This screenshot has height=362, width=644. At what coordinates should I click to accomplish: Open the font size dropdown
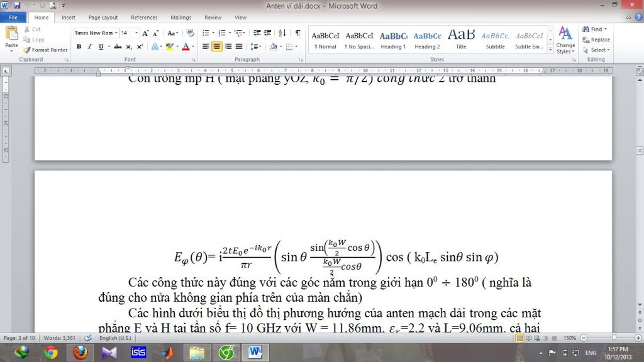(x=136, y=33)
